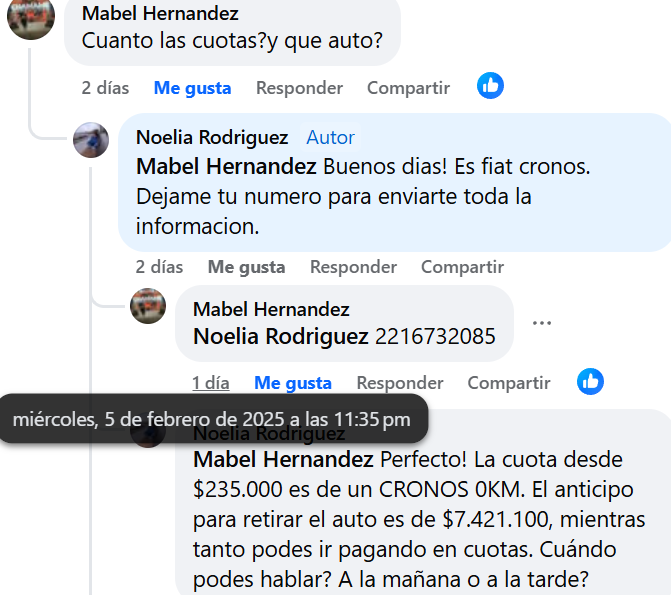Open three-dots options on Mabel's phone number reply
The height and width of the screenshot is (595, 671).
coord(542,323)
